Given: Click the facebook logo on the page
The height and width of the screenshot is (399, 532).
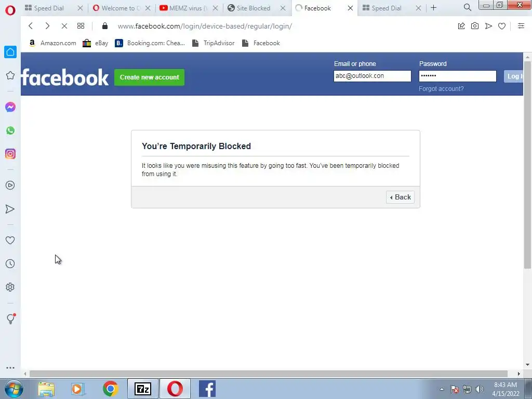Looking at the screenshot, I should tap(65, 77).
